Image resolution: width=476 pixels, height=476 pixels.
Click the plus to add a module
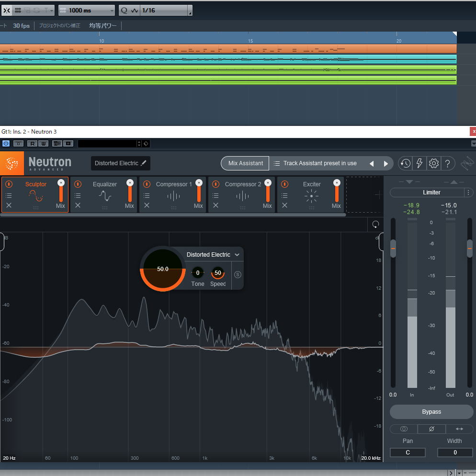point(378,195)
